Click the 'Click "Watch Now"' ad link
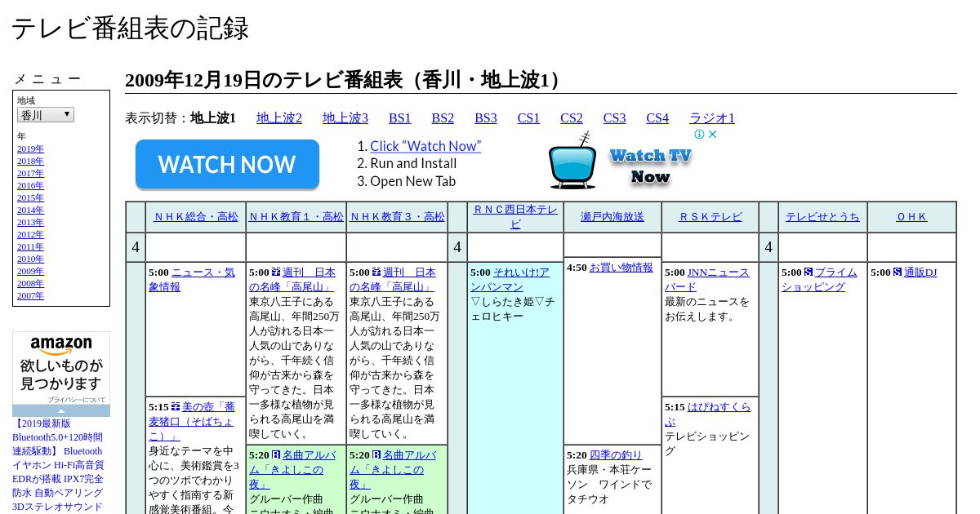The height and width of the screenshot is (514, 980). coord(425,146)
